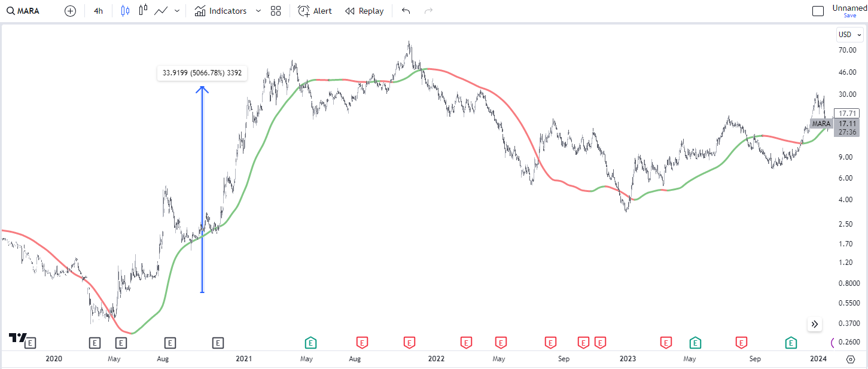
Task: Click the red earnings marker above May 2022
Action: (501, 343)
